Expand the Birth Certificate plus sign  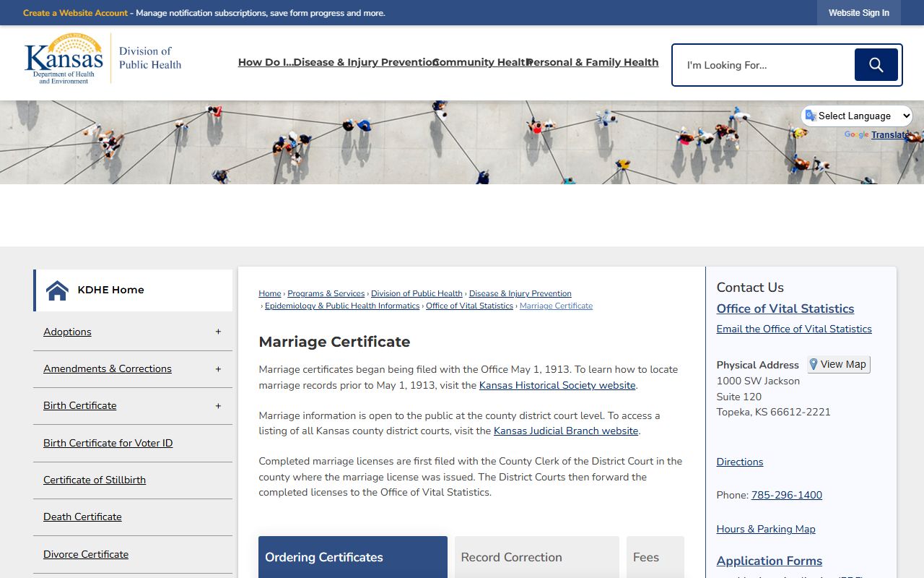tap(218, 405)
